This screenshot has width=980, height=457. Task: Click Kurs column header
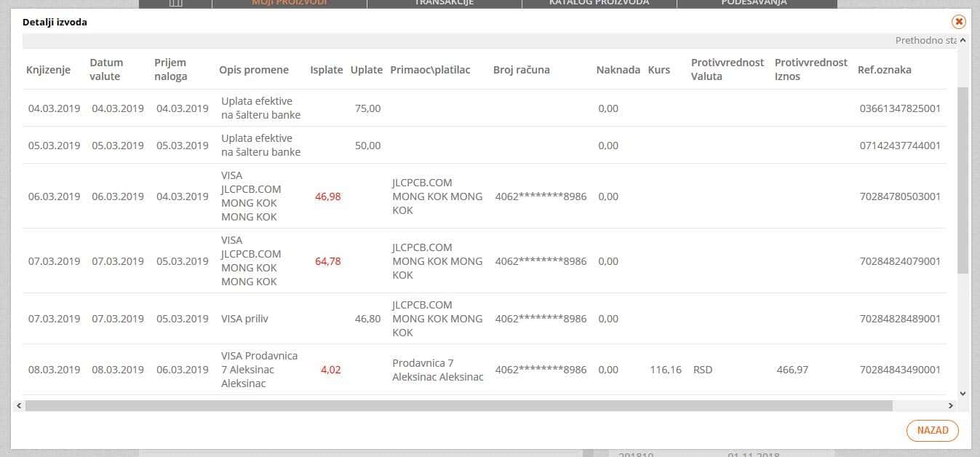click(659, 70)
